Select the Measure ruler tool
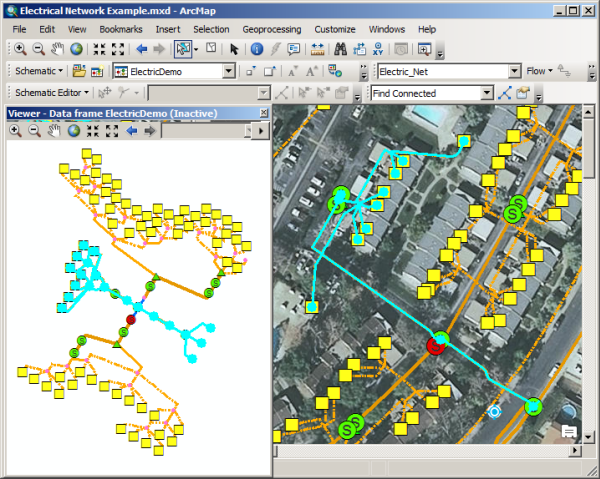The image size is (600, 479). click(x=318, y=49)
